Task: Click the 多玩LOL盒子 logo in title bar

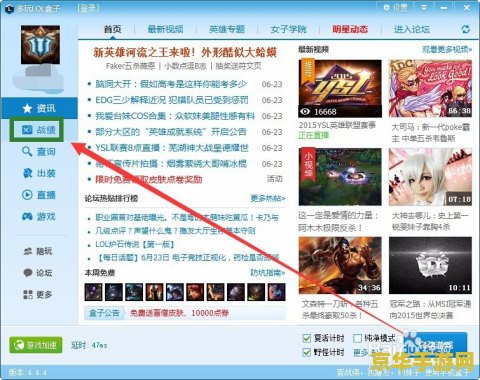Action: (9, 8)
